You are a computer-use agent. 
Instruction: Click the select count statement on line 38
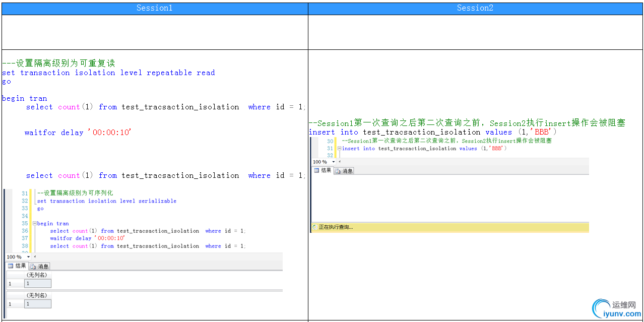click(148, 246)
